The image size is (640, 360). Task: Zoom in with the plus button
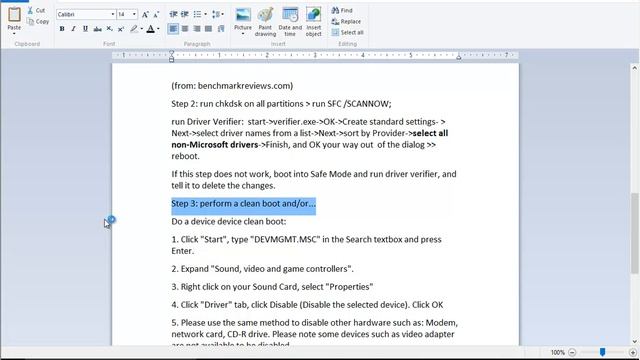pos(633,352)
